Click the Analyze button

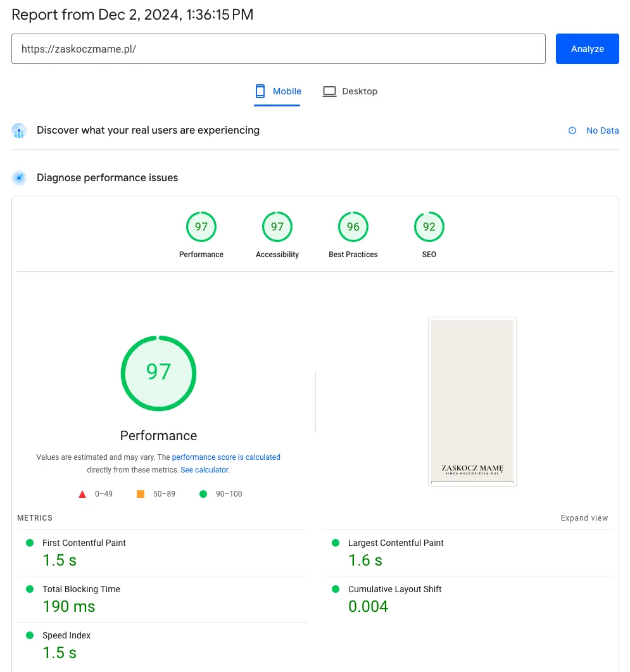coord(587,49)
